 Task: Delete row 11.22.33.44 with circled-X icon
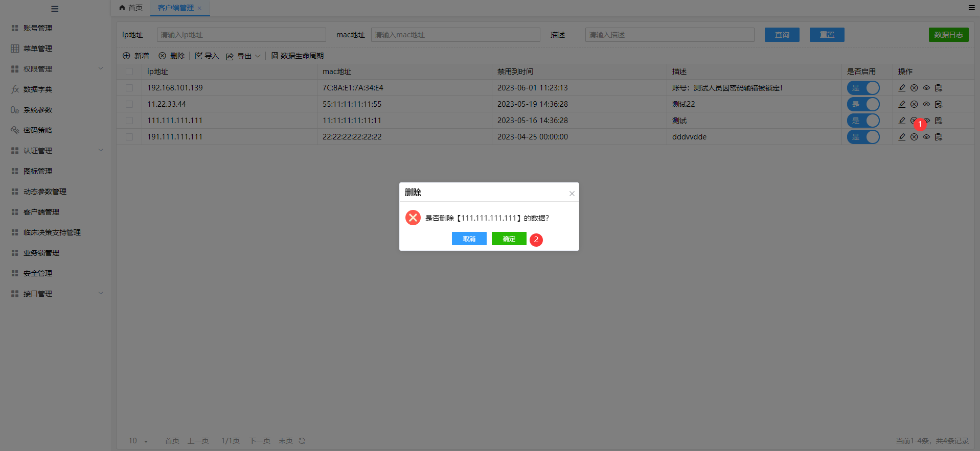click(914, 104)
